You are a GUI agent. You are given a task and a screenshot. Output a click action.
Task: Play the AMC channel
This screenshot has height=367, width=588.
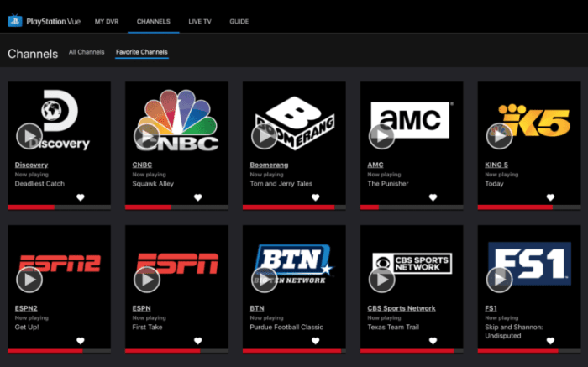381,136
